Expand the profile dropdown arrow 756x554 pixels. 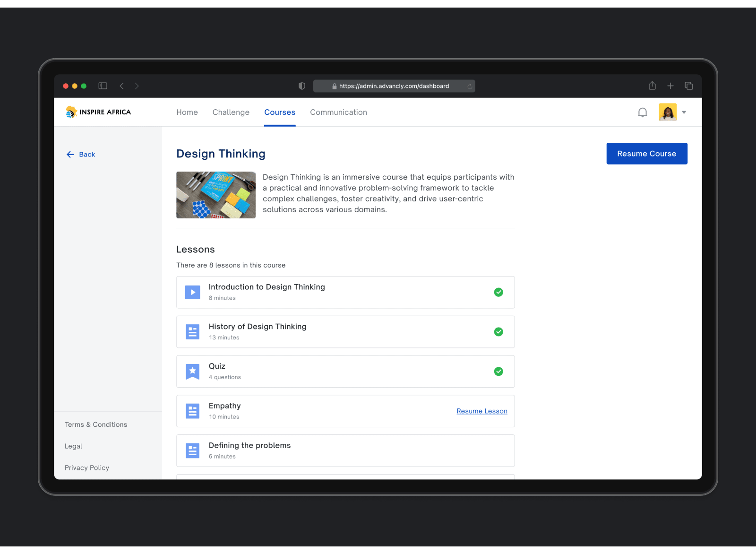684,113
